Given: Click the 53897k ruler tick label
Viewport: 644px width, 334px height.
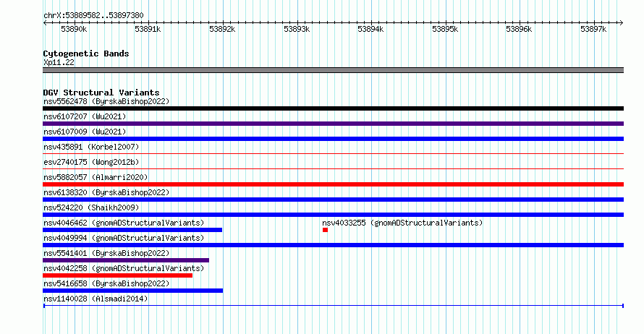Looking at the screenshot, I should [x=593, y=29].
